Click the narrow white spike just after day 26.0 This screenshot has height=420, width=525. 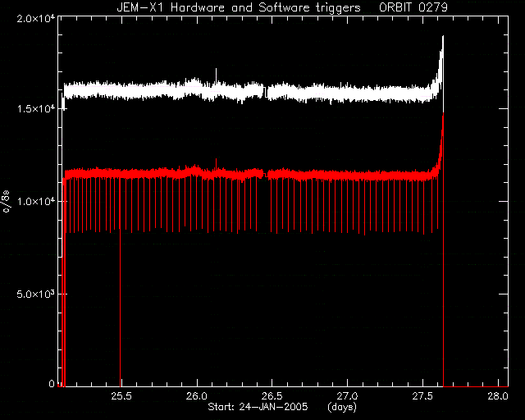(x=216, y=75)
